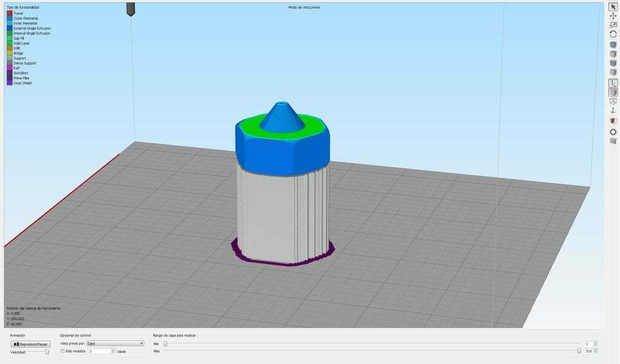Select the normal selection arrow tool

tap(613, 7)
